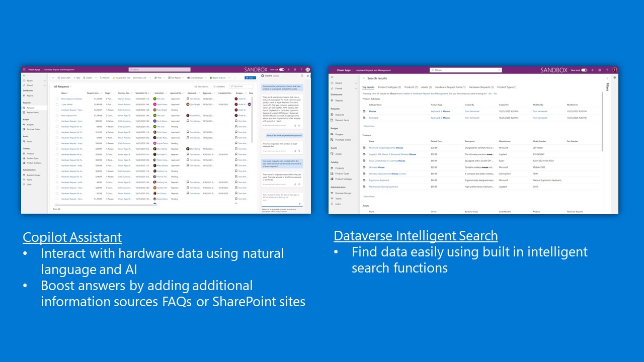Viewport: 644px width, 362px height.
Task: Open Users in left screenshot's sidebar
Action: pos(30,185)
